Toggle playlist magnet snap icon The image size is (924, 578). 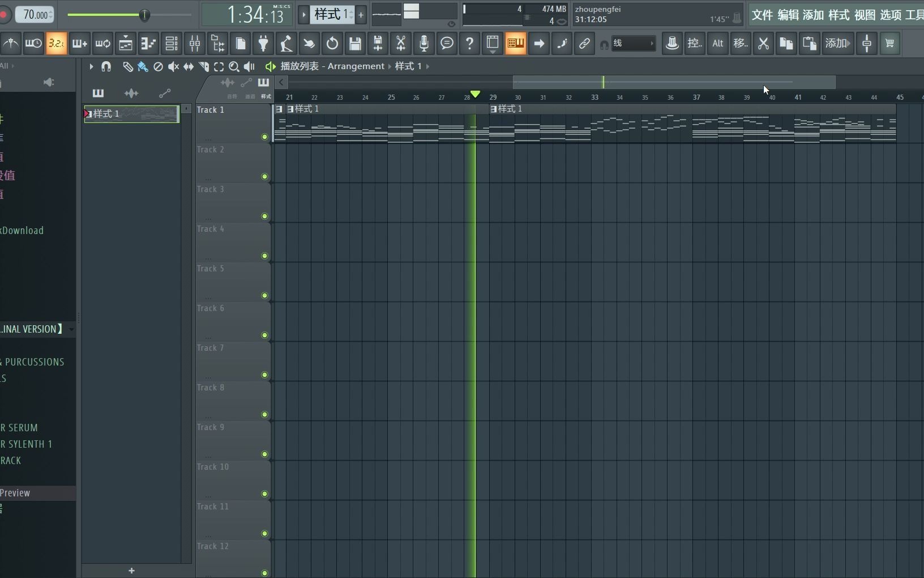(106, 67)
